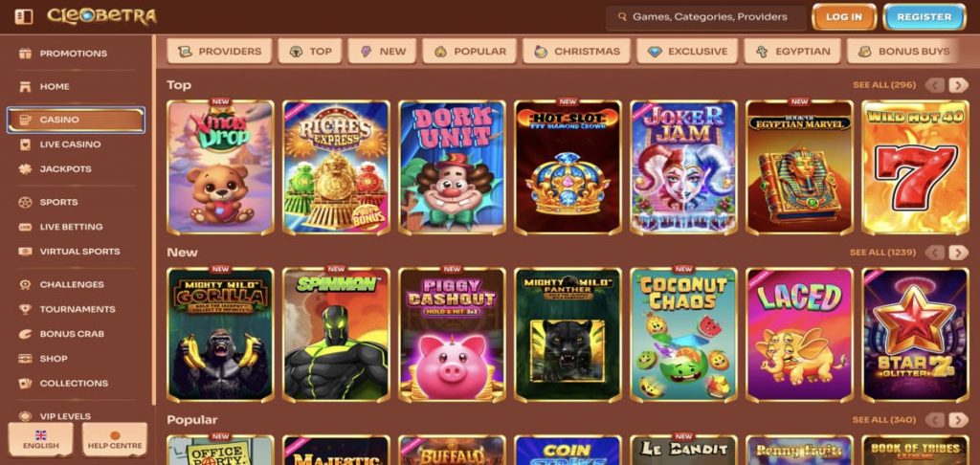Open the Dork Unit game thumbnail
This screenshot has width=980, height=465.
[x=452, y=167]
